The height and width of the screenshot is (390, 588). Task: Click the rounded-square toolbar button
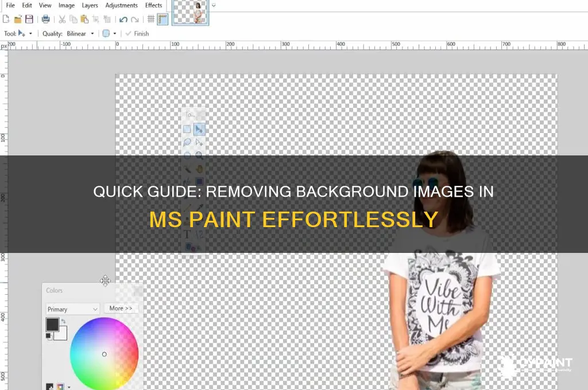tap(106, 33)
